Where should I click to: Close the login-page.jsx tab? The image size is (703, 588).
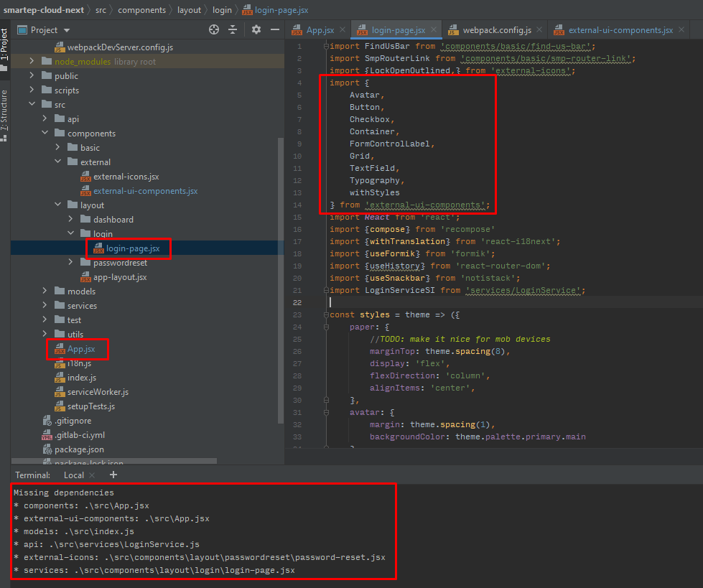tap(434, 29)
